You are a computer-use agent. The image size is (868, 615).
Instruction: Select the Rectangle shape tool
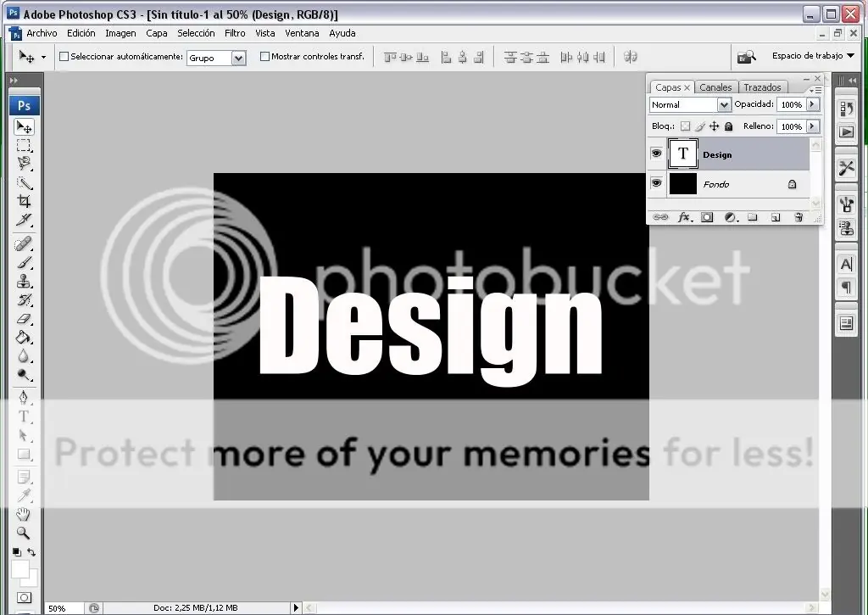pyautogui.click(x=24, y=455)
